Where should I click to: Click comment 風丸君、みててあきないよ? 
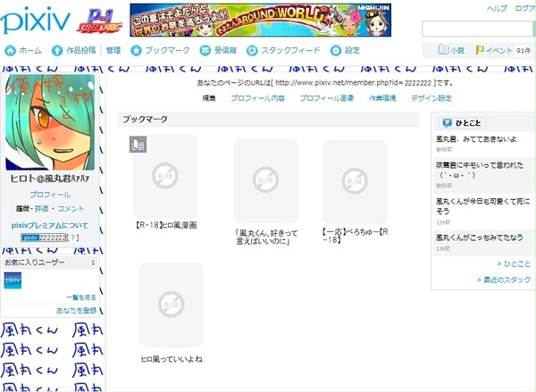[476, 139]
